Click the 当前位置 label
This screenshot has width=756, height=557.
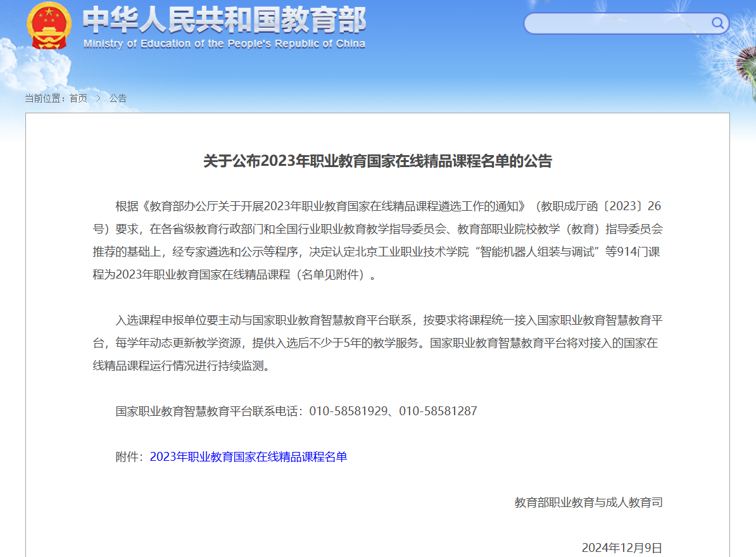tap(44, 98)
